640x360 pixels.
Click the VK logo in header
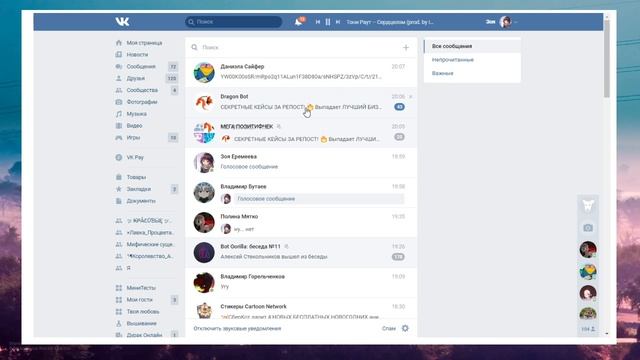tap(122, 22)
